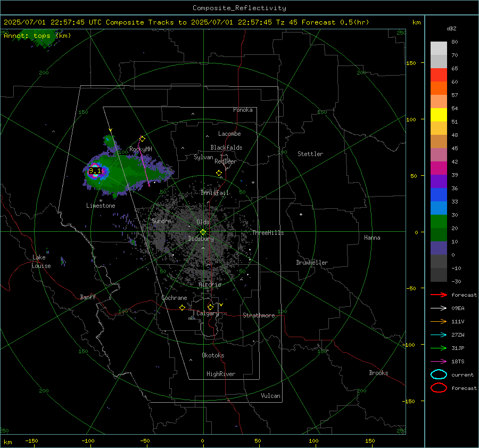The image size is (479, 448).
Task: Click the green 31JP arrow legend icon
Action: point(439,348)
